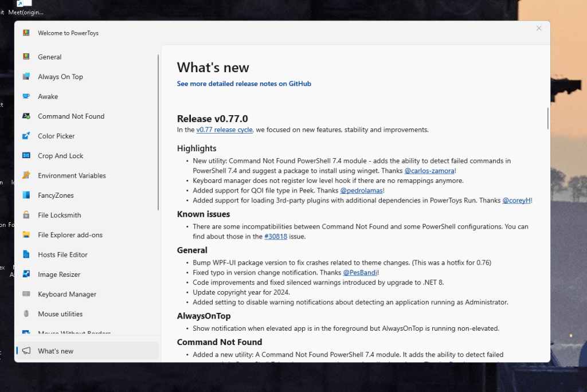Click the File Locksmith padlock icon

(26, 214)
